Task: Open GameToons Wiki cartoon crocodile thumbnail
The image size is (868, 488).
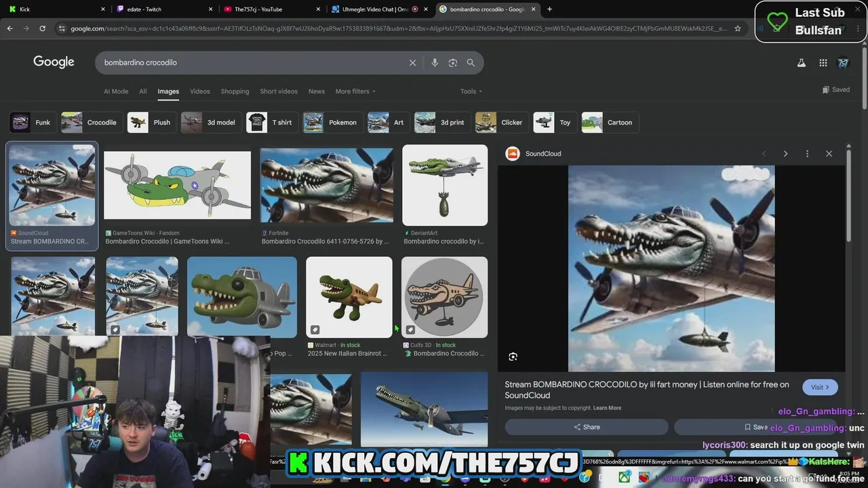Action: click(177, 185)
